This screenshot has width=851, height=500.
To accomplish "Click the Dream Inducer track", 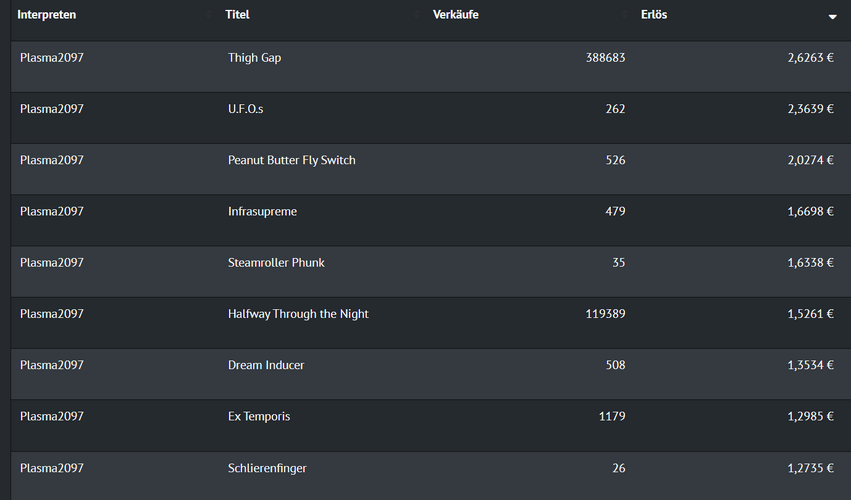I will pyautogui.click(x=266, y=365).
